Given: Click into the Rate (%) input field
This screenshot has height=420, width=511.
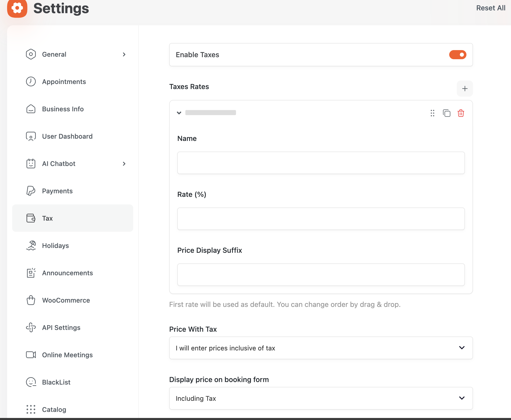Looking at the screenshot, I should [321, 219].
